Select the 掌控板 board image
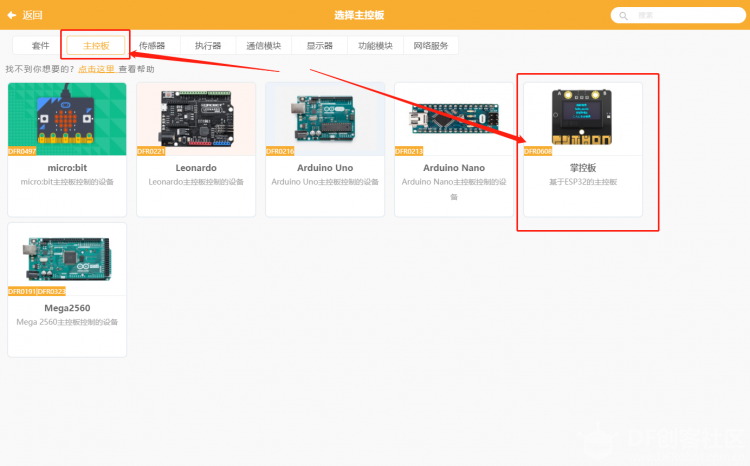The width and height of the screenshot is (750, 466). tap(583, 119)
